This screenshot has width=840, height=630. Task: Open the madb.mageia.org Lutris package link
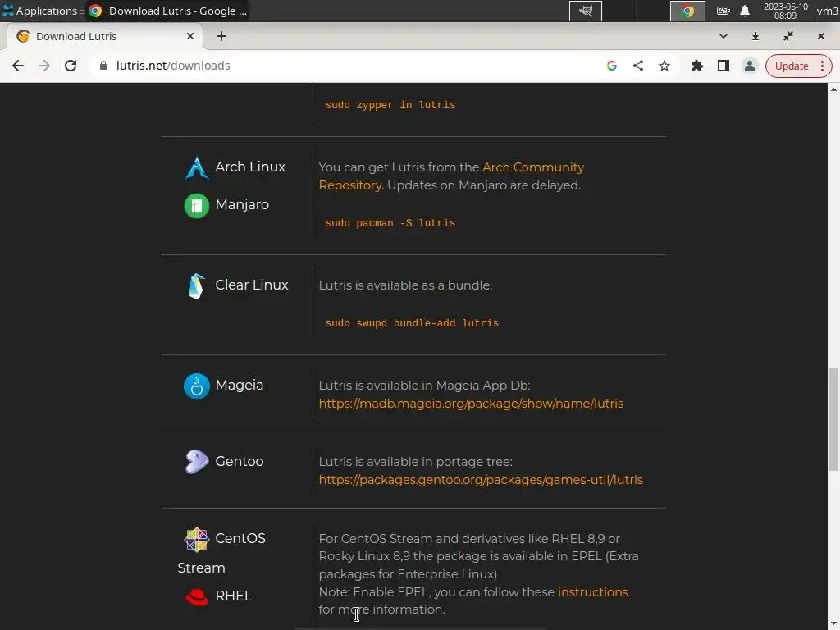coord(471,404)
